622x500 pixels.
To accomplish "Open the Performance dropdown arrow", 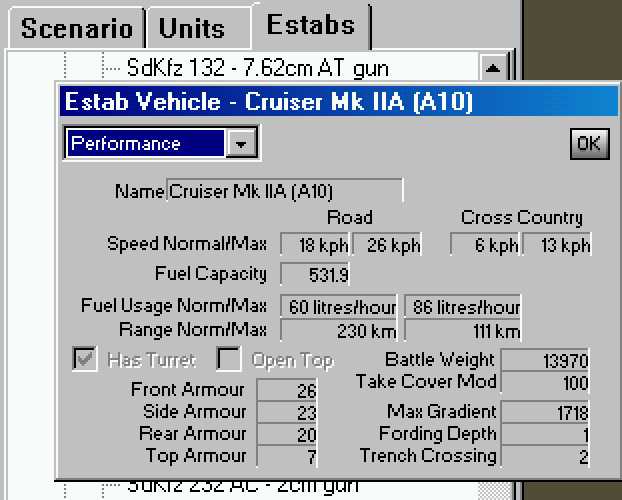I will [241, 143].
